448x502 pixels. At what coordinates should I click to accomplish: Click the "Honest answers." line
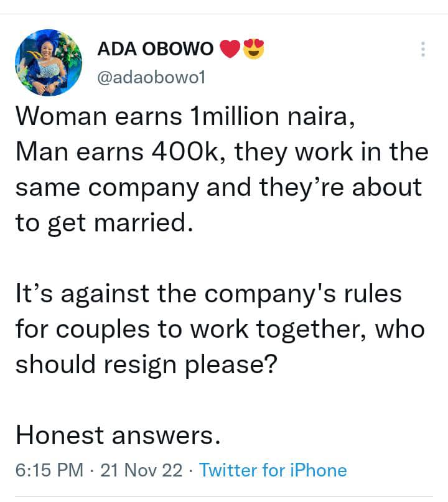point(118,435)
